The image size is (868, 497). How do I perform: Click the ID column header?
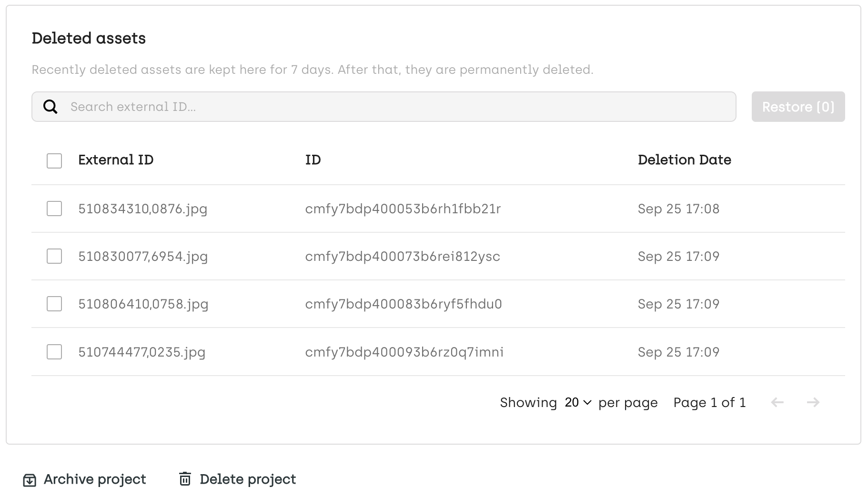click(313, 160)
